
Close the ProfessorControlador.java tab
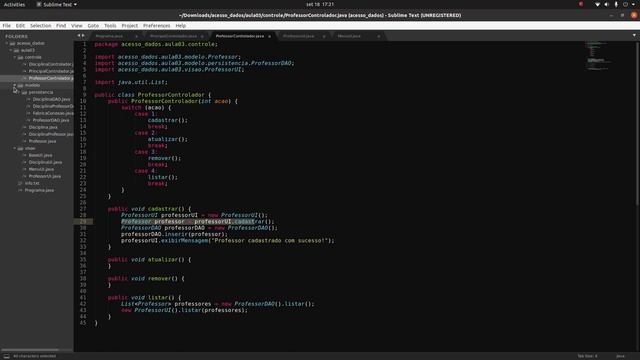coord(269,36)
